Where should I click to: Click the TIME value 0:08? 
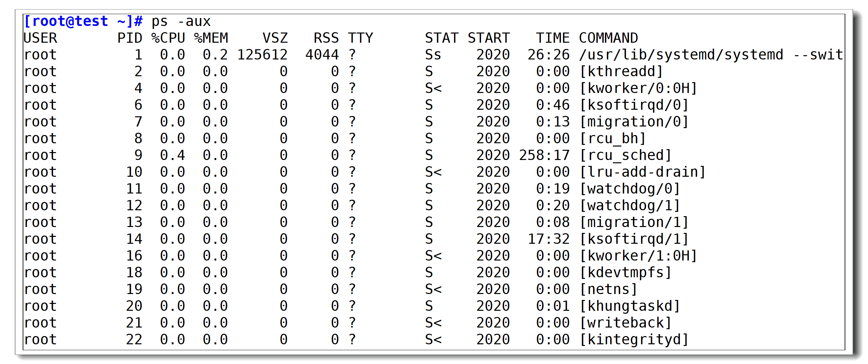point(553,222)
